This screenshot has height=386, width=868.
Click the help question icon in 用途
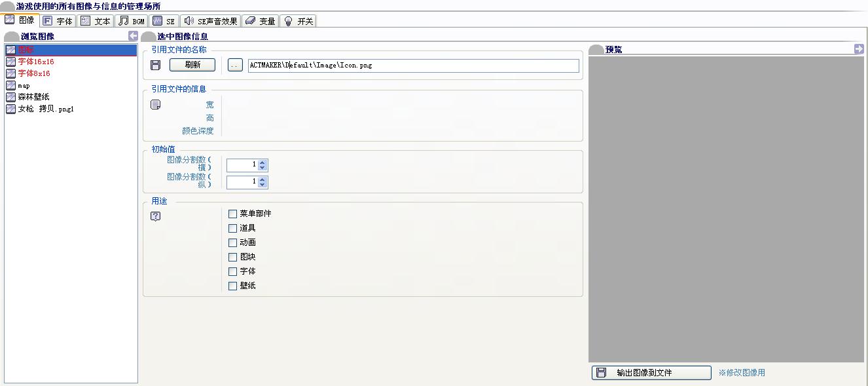(155, 216)
